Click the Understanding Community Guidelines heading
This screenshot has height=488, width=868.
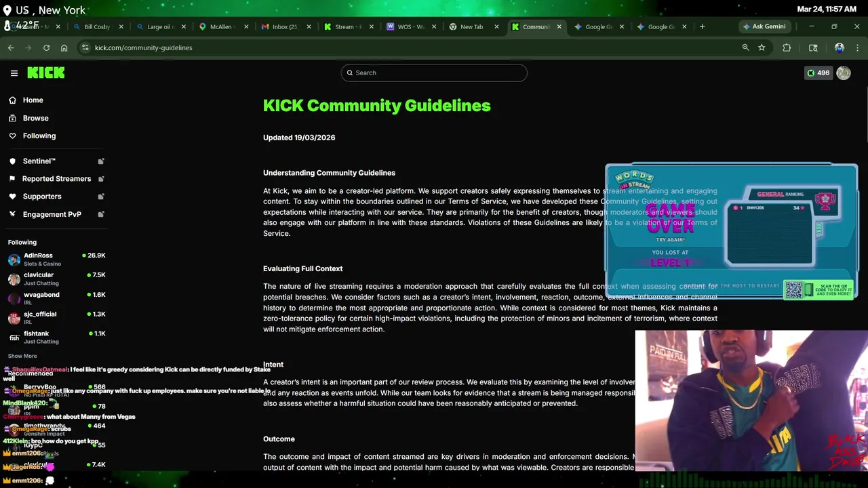pos(329,173)
